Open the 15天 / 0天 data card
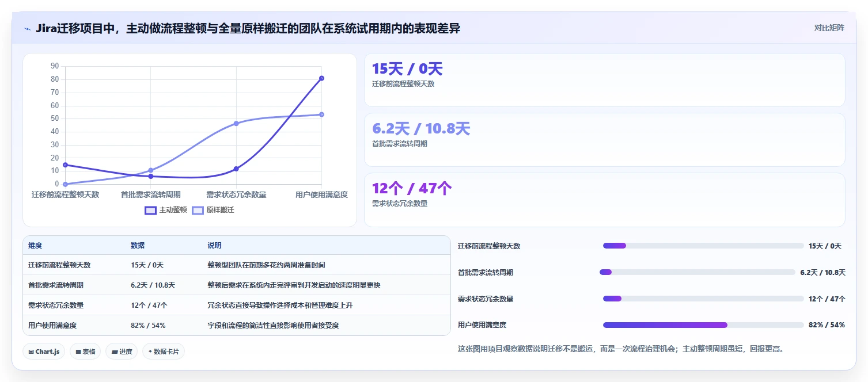Screen dimensions: 868x382 click(604, 80)
